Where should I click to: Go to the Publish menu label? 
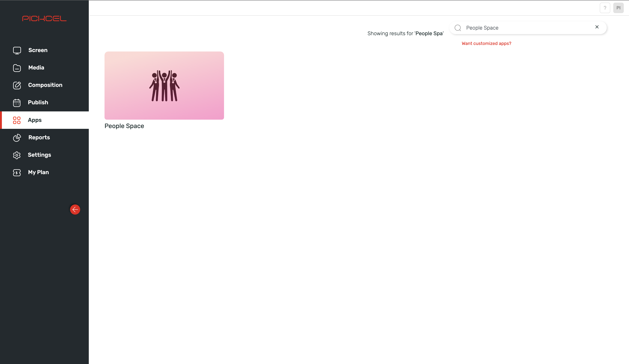[38, 103]
